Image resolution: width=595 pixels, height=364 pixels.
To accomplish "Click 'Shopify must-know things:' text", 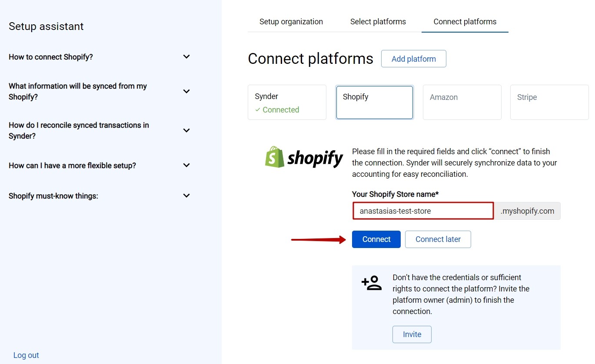I will coord(53,196).
